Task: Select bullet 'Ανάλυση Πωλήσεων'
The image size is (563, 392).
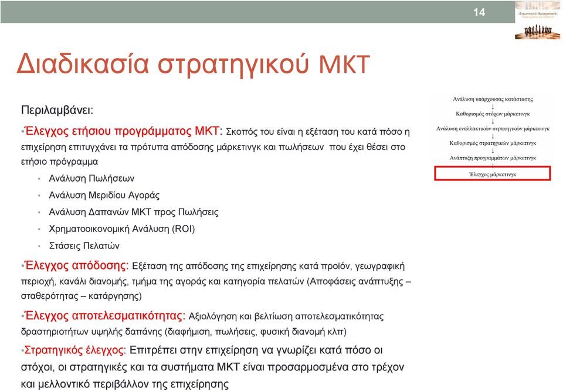Action: [91, 178]
